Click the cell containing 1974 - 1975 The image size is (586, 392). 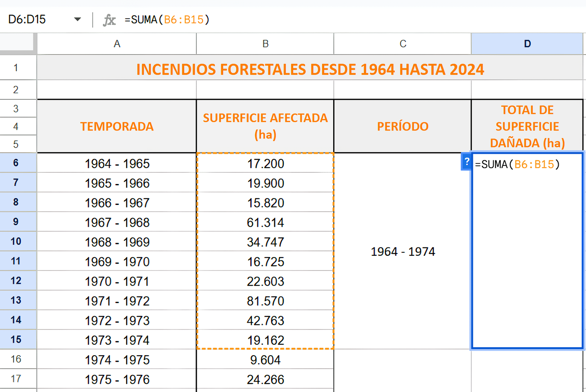117,360
